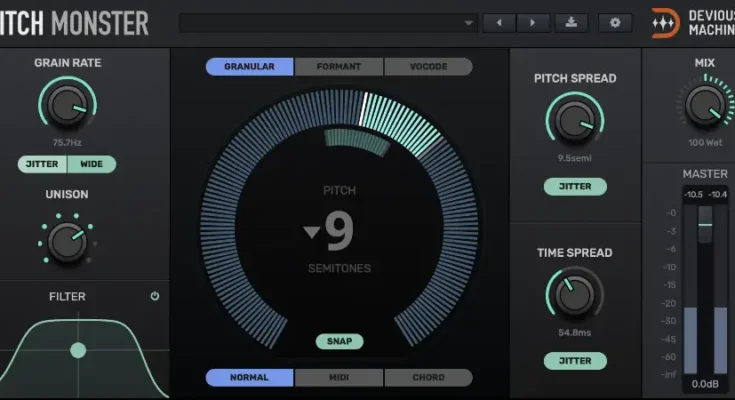735x400 pixels.
Task: Toggle Grain Rate Jitter button
Action: (42, 164)
